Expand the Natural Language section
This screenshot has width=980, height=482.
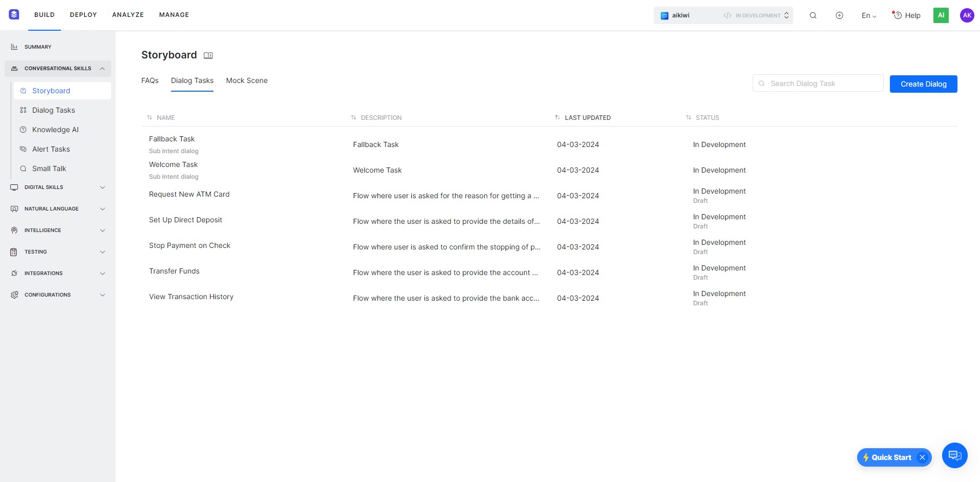click(x=102, y=209)
